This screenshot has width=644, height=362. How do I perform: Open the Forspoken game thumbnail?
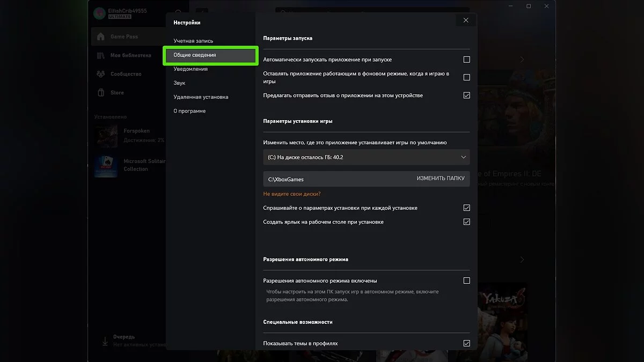click(x=106, y=136)
